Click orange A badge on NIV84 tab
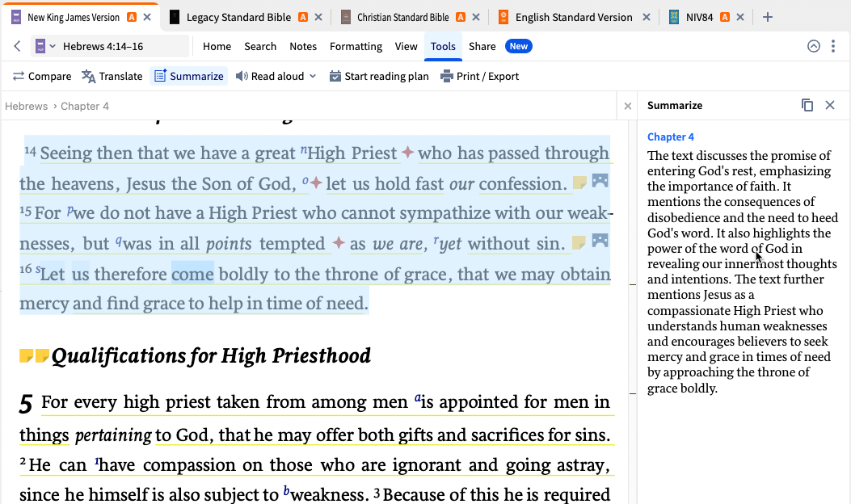This screenshot has height=504, width=851. (725, 17)
